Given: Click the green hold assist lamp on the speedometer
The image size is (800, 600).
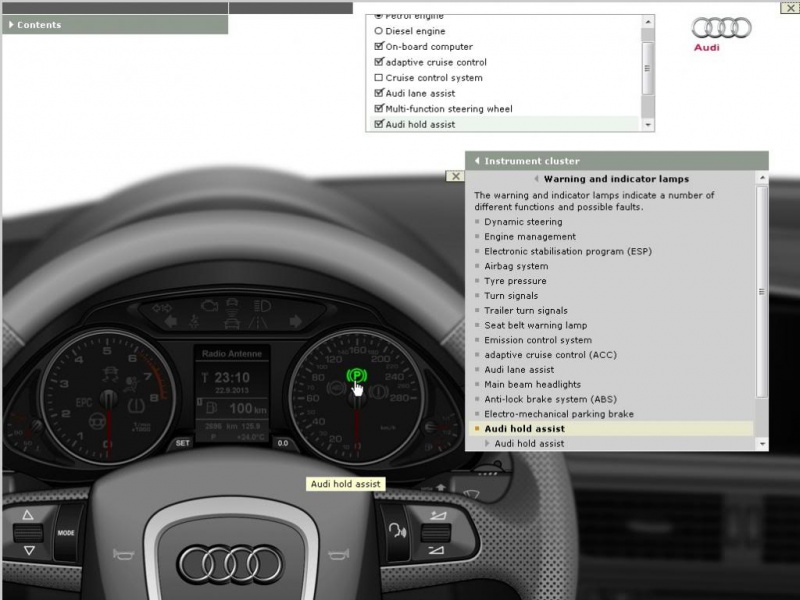Looking at the screenshot, I should point(356,376).
